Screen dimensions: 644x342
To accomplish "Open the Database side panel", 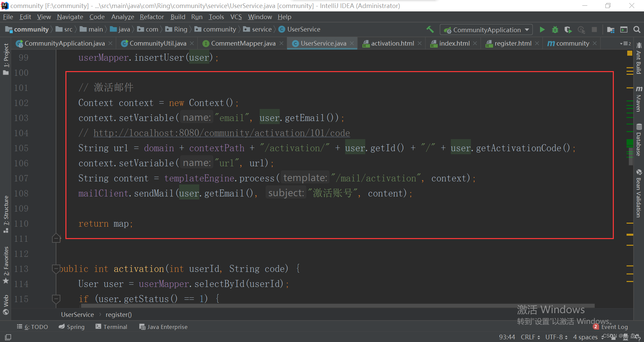I will click(x=639, y=140).
